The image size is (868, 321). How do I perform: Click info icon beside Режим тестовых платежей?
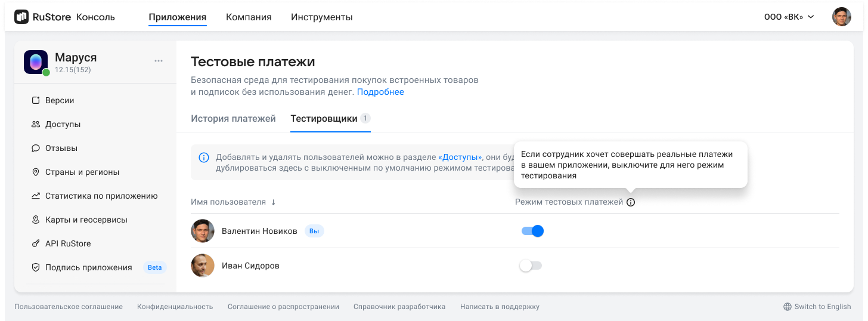[x=631, y=202]
